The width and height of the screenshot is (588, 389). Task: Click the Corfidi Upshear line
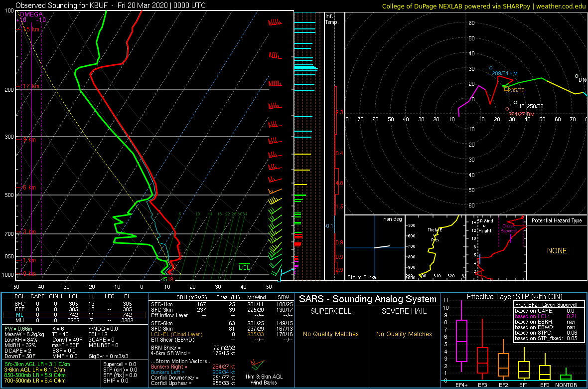[192, 384]
